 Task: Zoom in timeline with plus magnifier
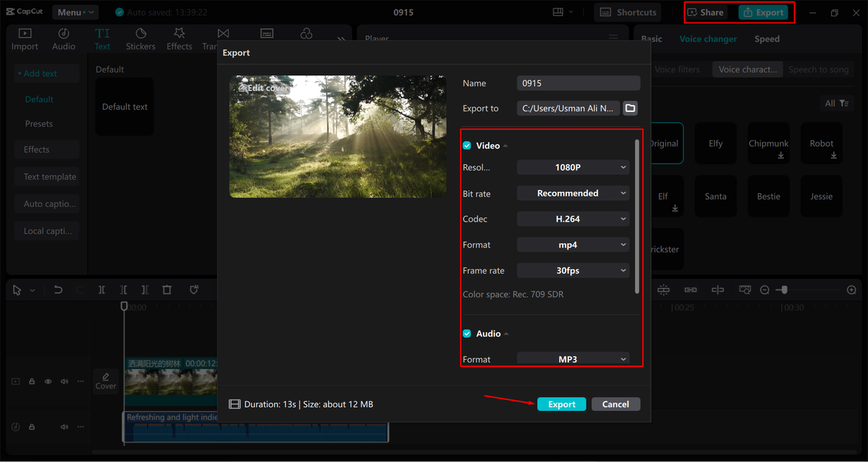tap(852, 290)
